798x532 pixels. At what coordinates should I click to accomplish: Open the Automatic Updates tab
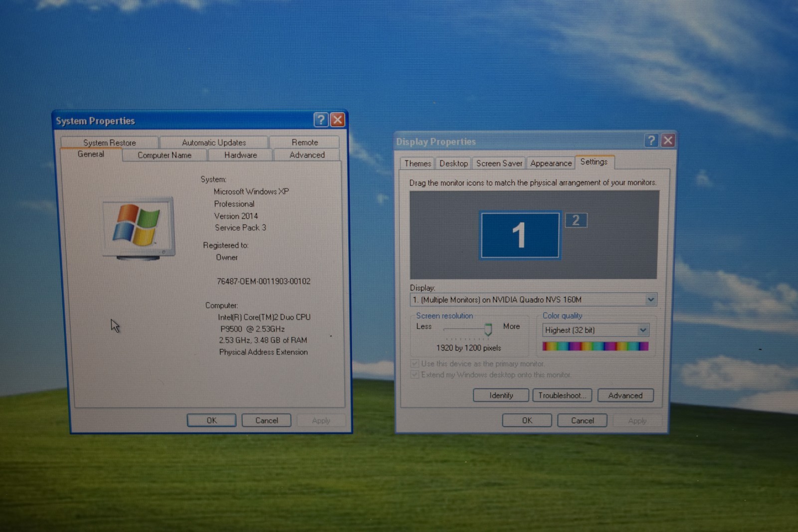[x=214, y=143]
